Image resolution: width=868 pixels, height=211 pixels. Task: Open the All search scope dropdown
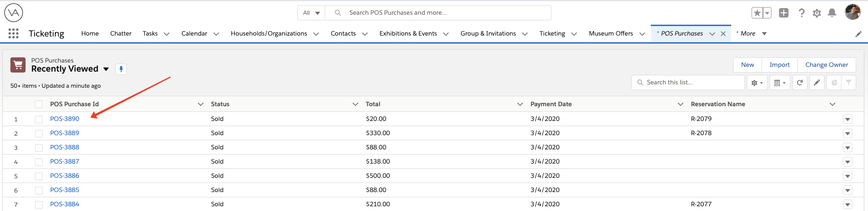point(311,13)
